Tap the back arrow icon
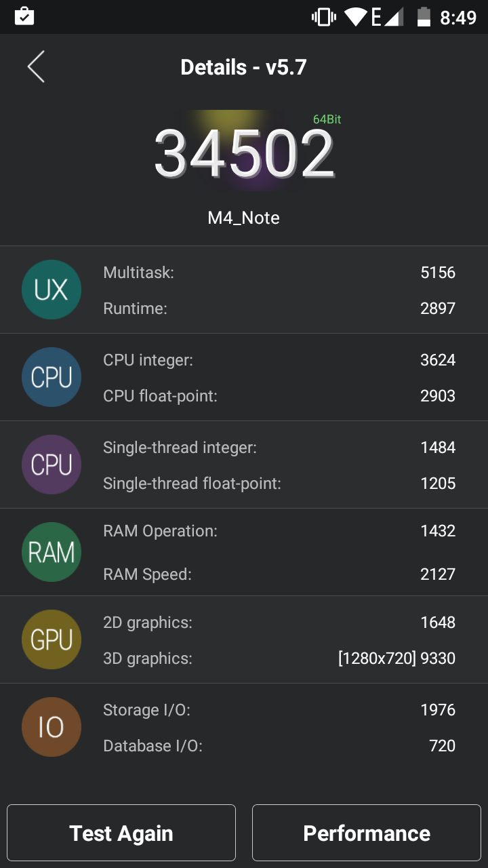Image resolution: width=488 pixels, height=868 pixels. click(x=36, y=66)
